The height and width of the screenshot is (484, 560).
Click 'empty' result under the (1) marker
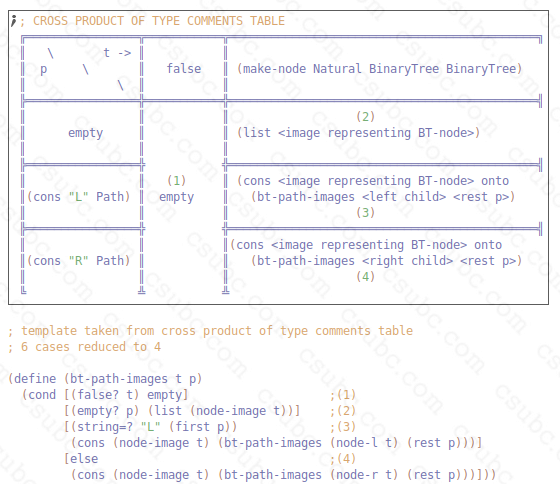pyautogui.click(x=176, y=197)
